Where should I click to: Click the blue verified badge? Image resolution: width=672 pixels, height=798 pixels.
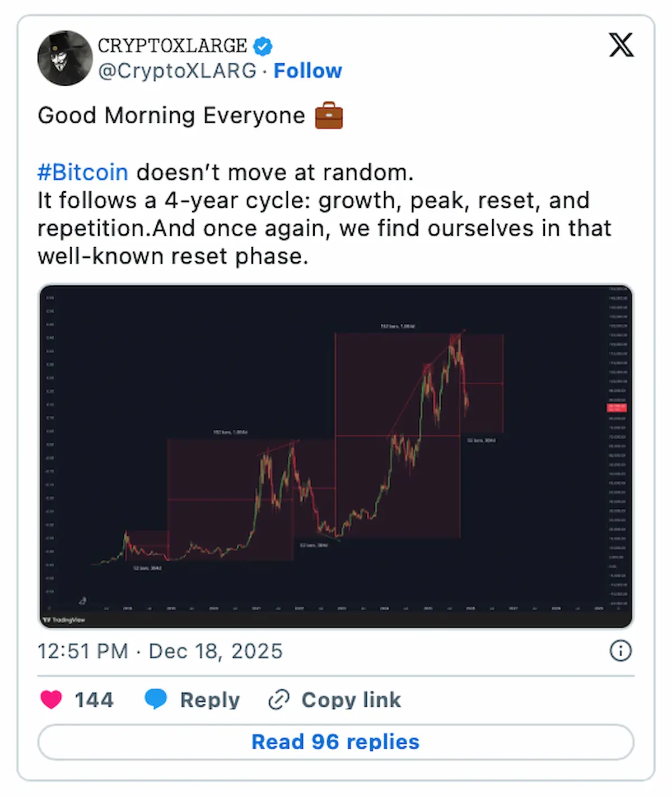pyautogui.click(x=263, y=46)
